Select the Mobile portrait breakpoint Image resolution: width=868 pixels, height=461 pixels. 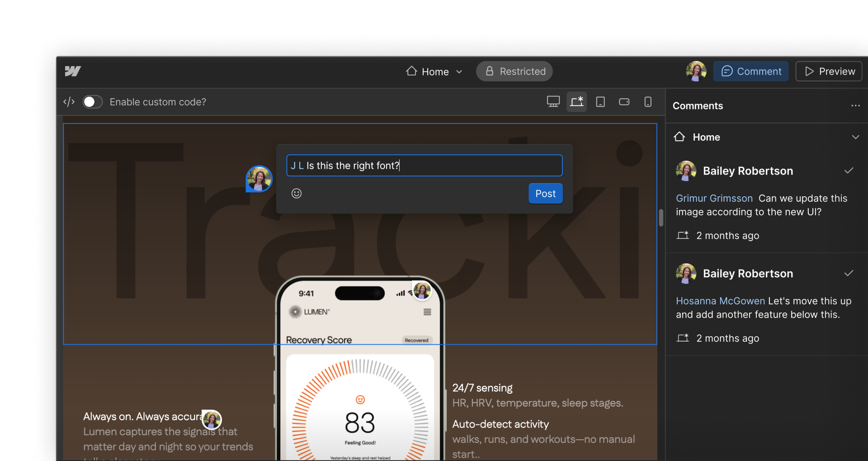[x=648, y=102]
